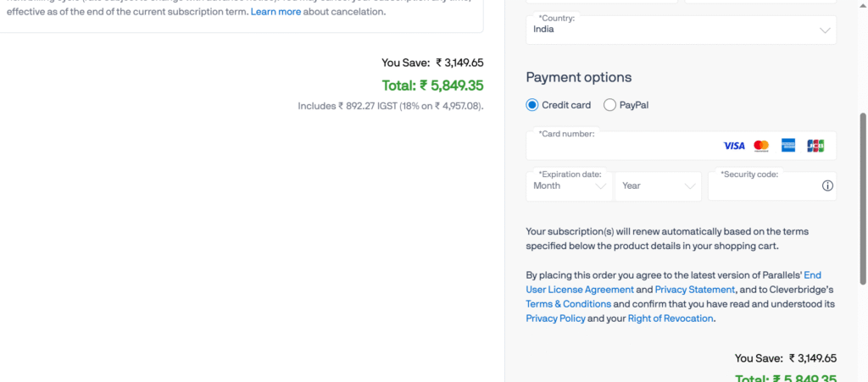868x382 pixels.
Task: Click the Mastercard logo
Action: point(761,146)
